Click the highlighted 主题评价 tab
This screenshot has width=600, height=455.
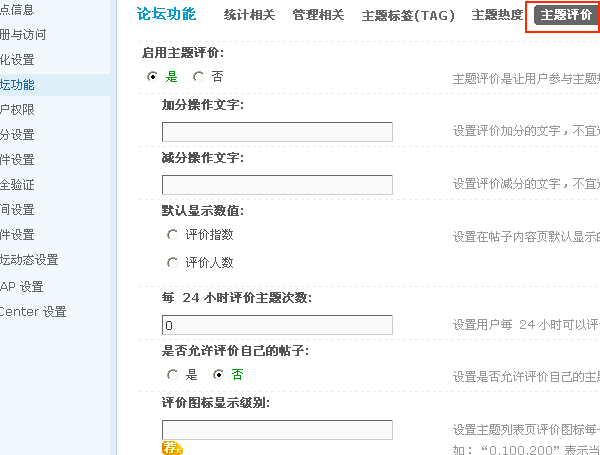[x=566, y=15]
